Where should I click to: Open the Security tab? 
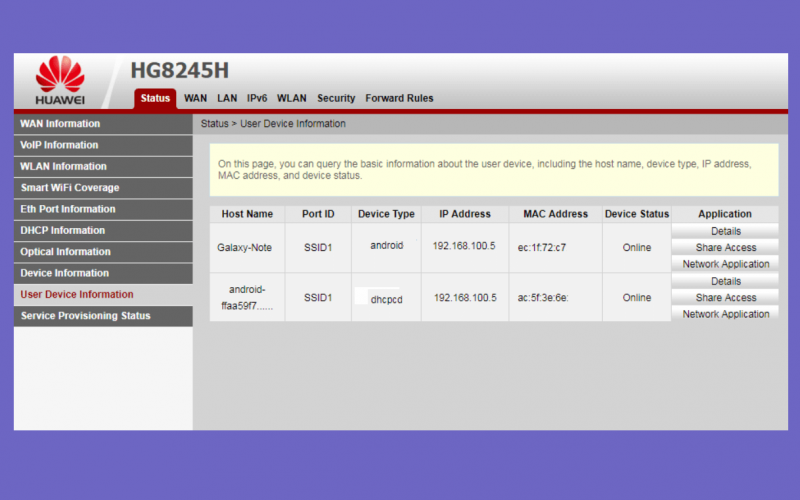point(336,98)
